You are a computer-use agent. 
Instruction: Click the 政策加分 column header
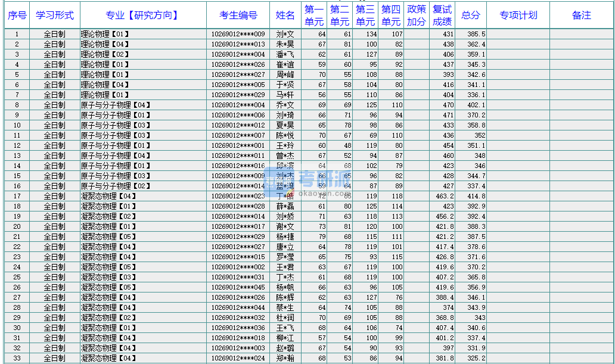click(x=417, y=15)
